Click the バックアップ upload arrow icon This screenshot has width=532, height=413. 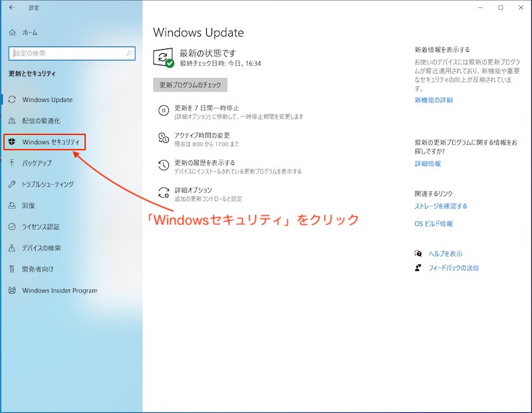[x=12, y=163]
